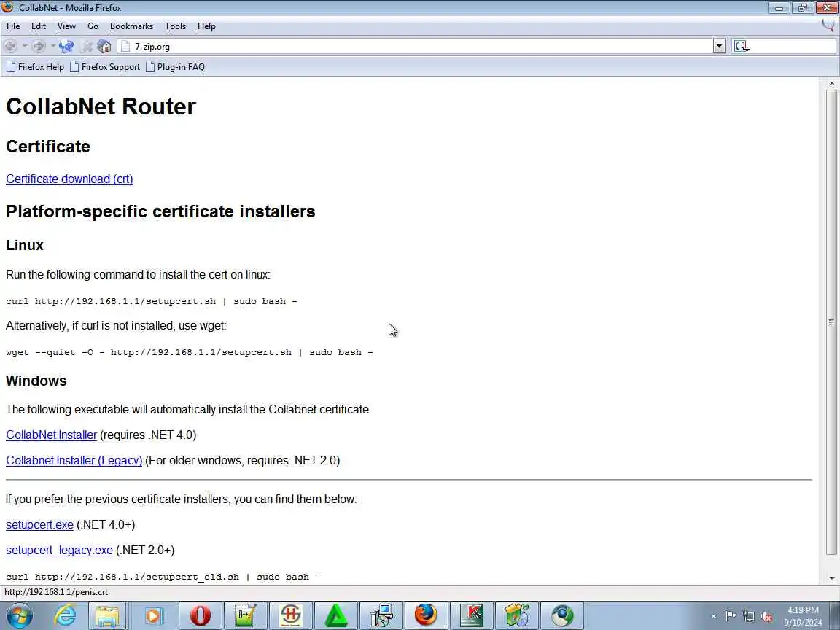Image resolution: width=840 pixels, height=630 pixels.
Task: Open the red H logo taskbar app
Action: 290,615
